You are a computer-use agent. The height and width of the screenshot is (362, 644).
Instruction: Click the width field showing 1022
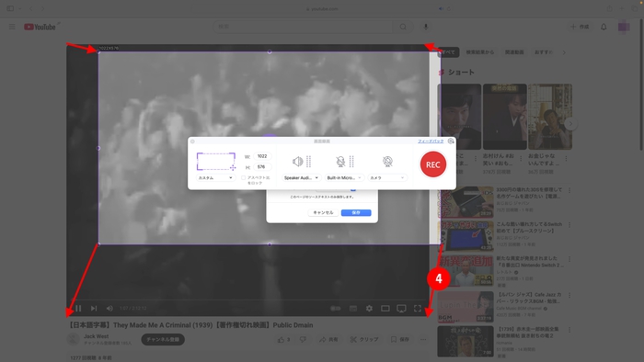coord(262,156)
